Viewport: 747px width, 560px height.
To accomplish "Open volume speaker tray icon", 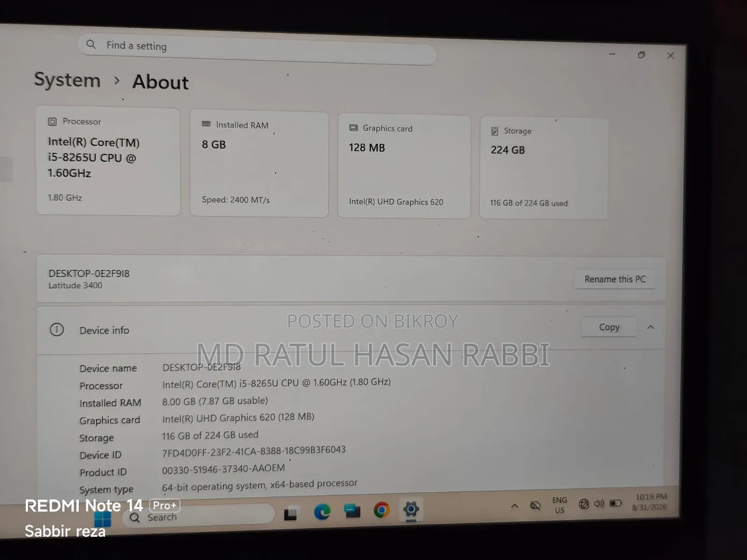I will pos(599,504).
